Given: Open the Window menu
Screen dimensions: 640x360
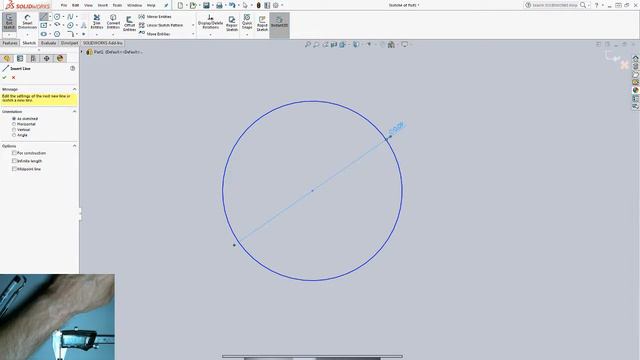Looking at the screenshot, I should [x=134, y=5].
